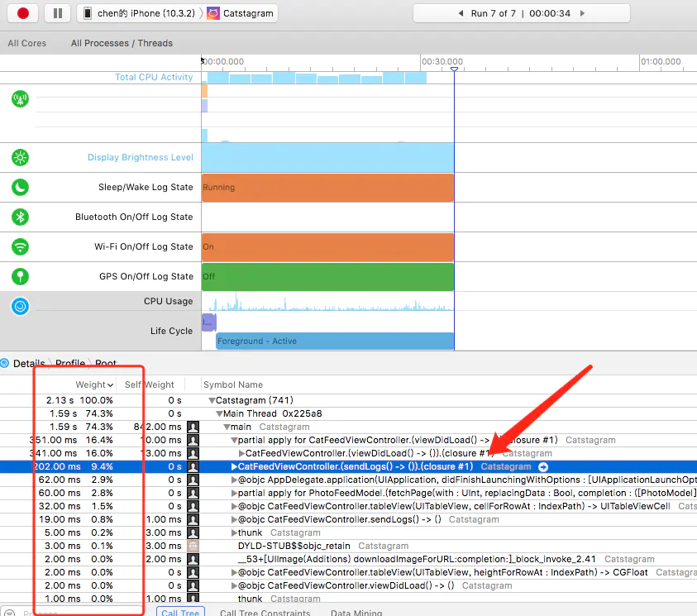Collapse the partial apply for CatFeedViewController.viewDidLoad row
The image size is (697, 616).
[234, 441]
